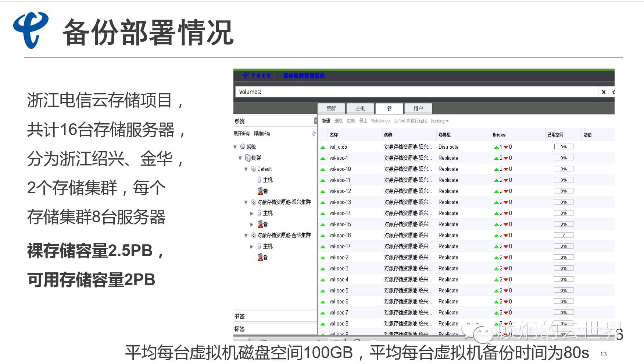The width and height of the screenshot is (644, 364).
Task: Click the 停止 button in the volume toolbar
Action: coord(363,121)
